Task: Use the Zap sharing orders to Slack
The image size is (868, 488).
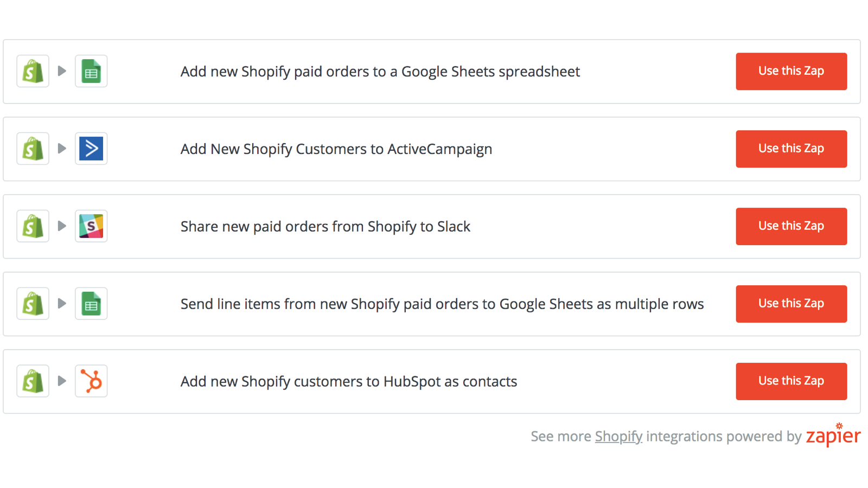Action: [x=791, y=226]
